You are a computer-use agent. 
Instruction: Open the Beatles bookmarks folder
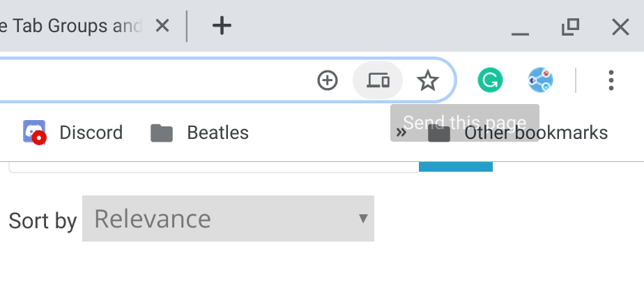199,133
